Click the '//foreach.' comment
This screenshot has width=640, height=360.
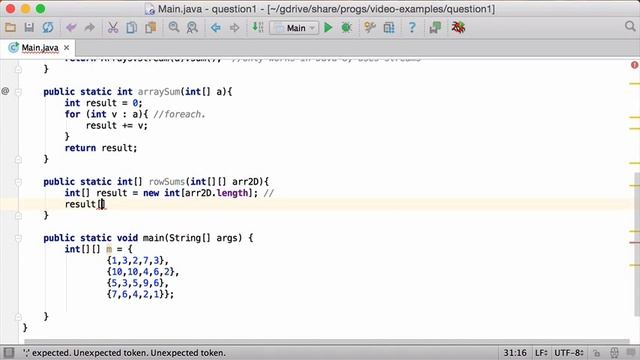pos(179,114)
